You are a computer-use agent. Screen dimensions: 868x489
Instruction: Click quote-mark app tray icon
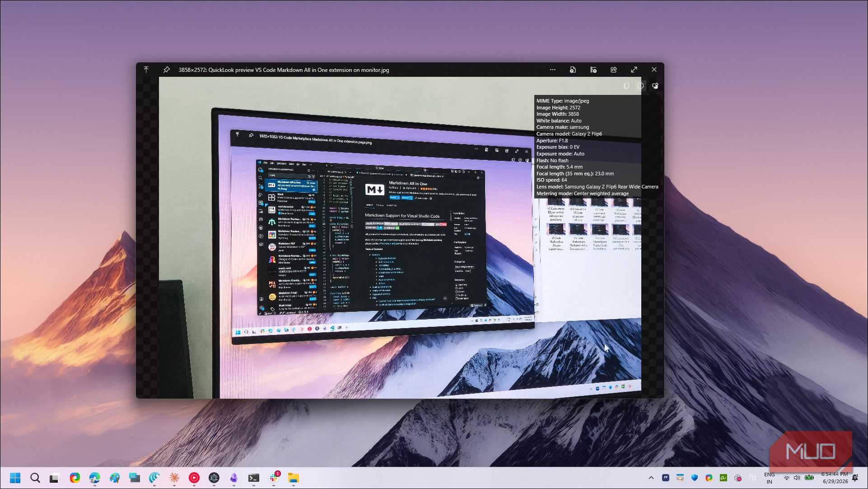point(665,478)
